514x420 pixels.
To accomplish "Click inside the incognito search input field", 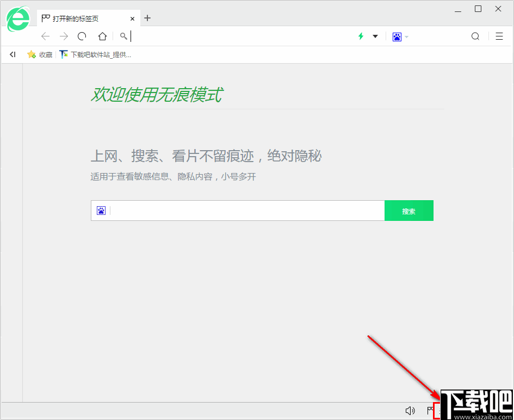I will point(239,211).
